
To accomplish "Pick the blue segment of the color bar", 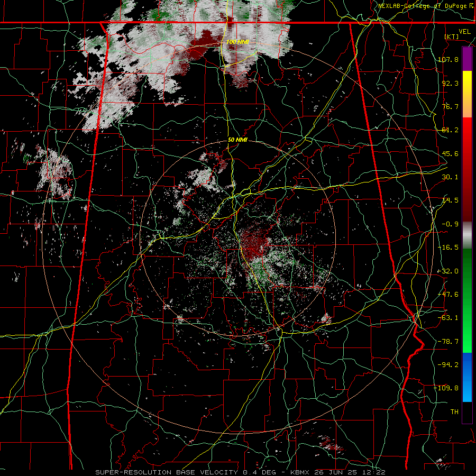I will point(467,377).
